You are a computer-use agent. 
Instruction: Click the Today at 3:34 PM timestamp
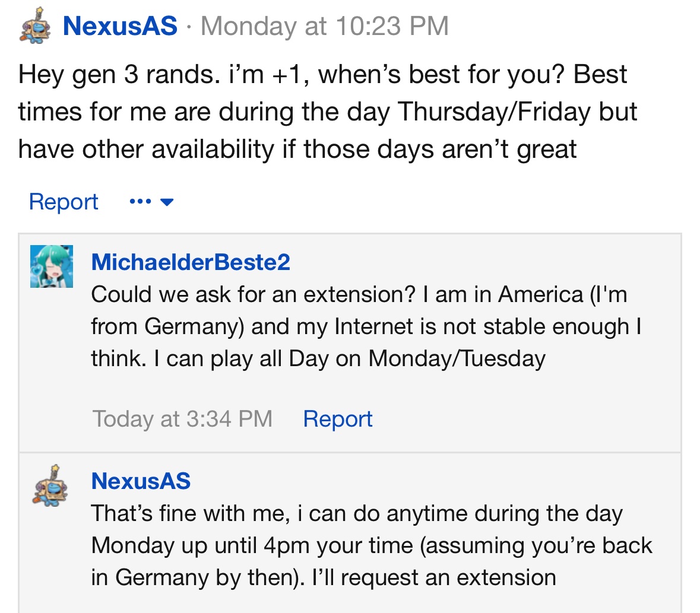(182, 419)
